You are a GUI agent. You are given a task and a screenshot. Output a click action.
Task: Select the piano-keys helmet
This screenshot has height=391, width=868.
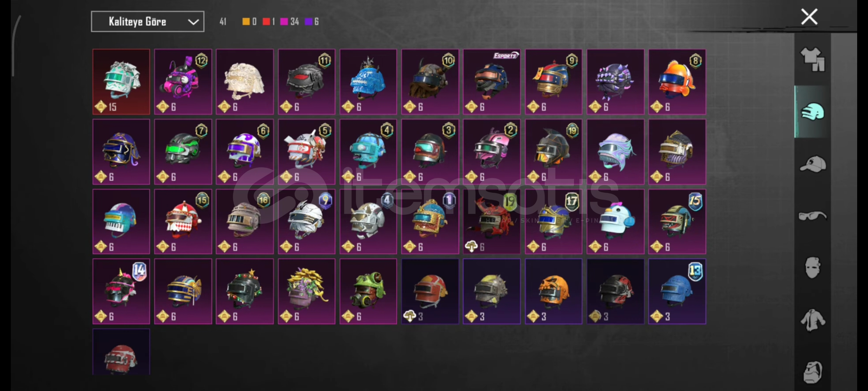(x=121, y=221)
